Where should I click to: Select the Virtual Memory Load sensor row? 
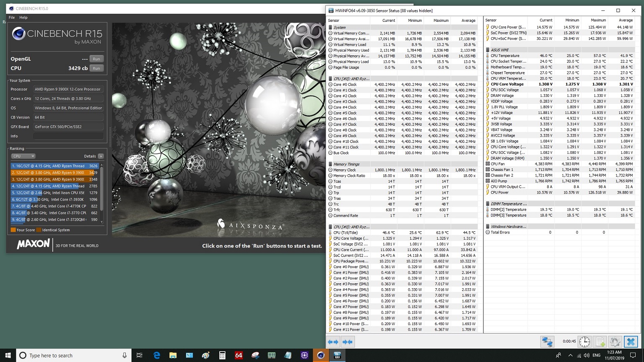(403, 44)
